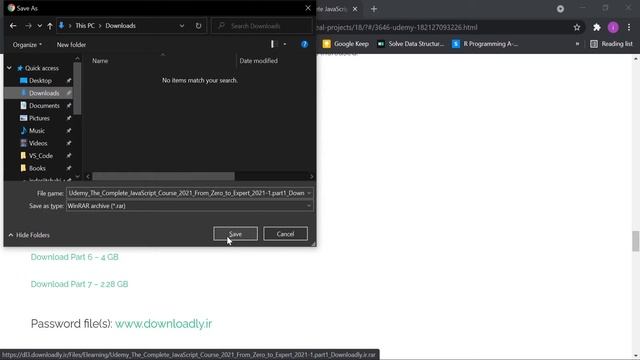Click the Chrome media control icon in title bar
This screenshot has width=640, height=360.
coord(560,9)
